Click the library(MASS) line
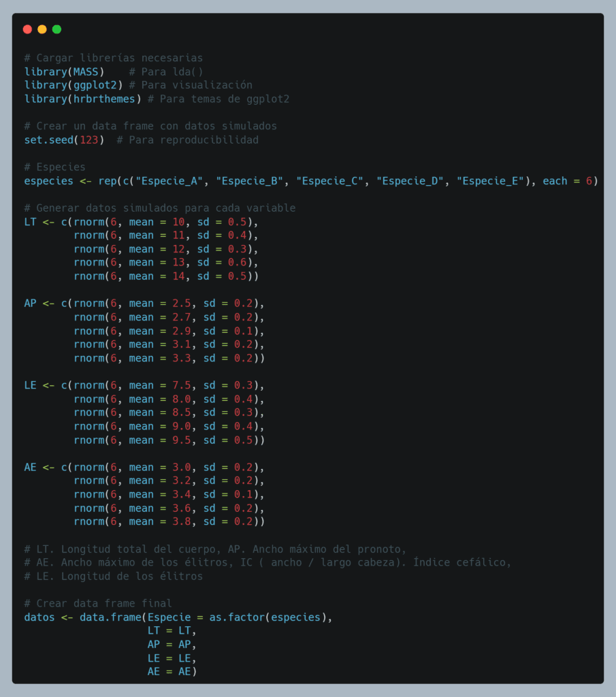This screenshot has height=697, width=616. click(64, 71)
